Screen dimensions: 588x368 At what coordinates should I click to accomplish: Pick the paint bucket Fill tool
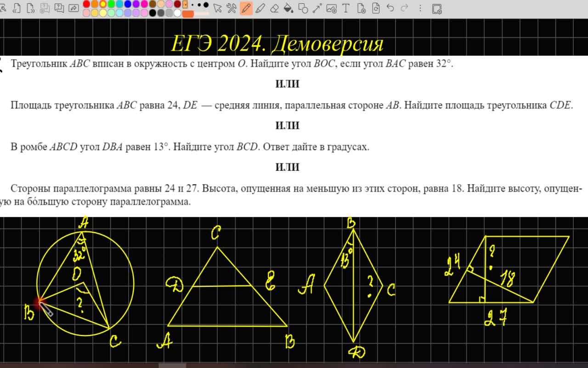coord(288,8)
